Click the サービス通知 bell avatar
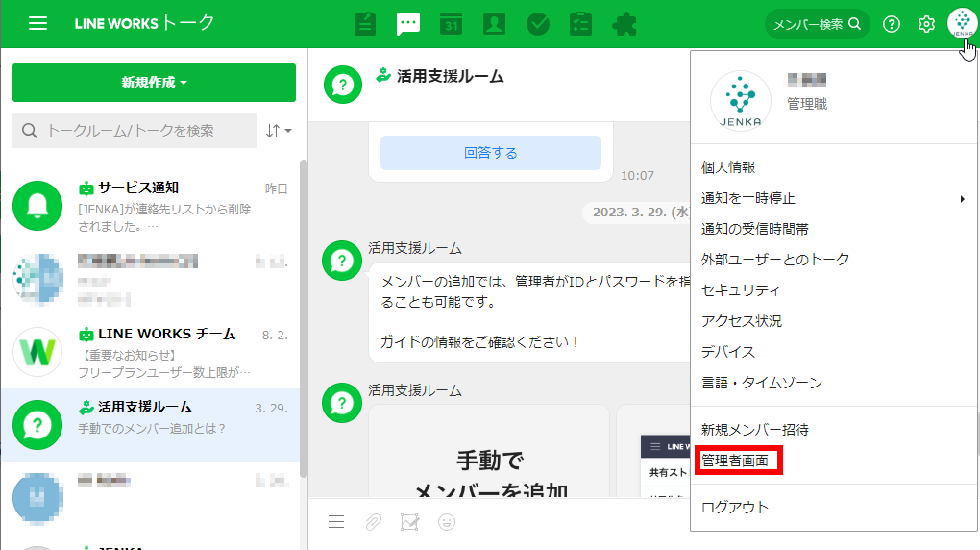 pos(37,206)
